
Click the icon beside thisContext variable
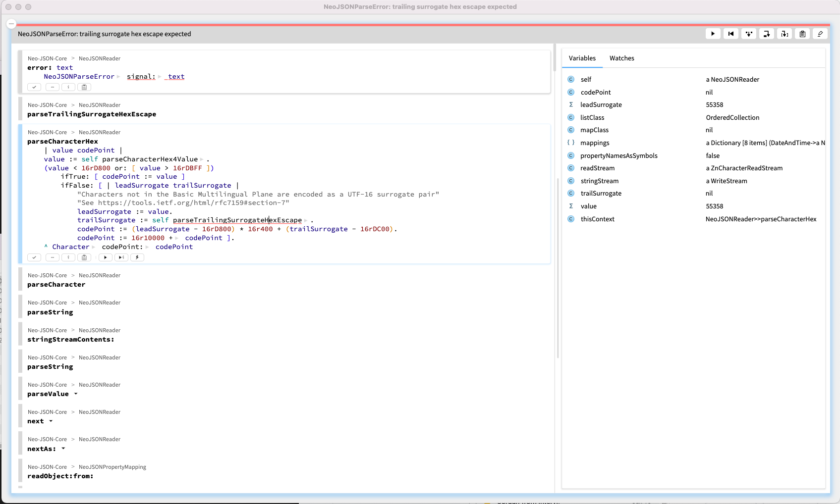point(571,219)
